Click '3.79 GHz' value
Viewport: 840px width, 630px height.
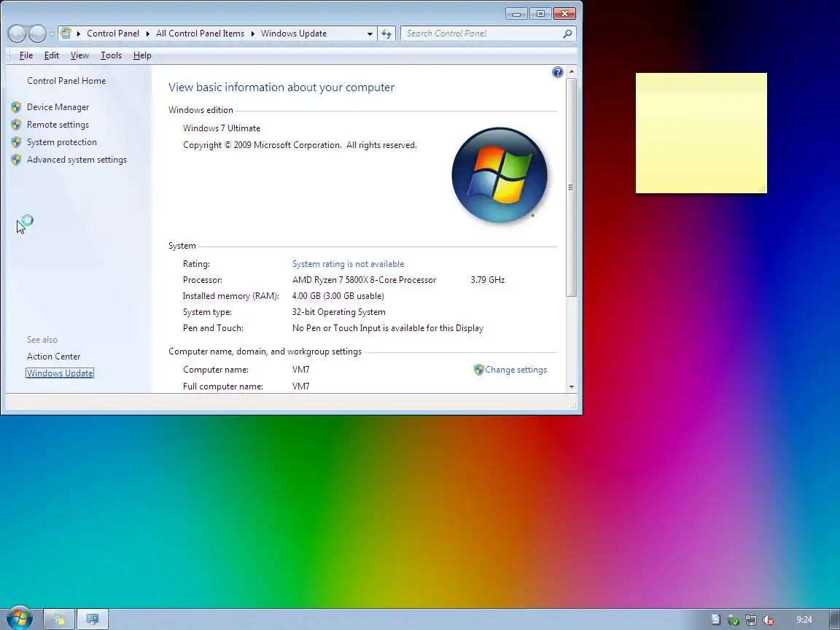pyautogui.click(x=488, y=280)
